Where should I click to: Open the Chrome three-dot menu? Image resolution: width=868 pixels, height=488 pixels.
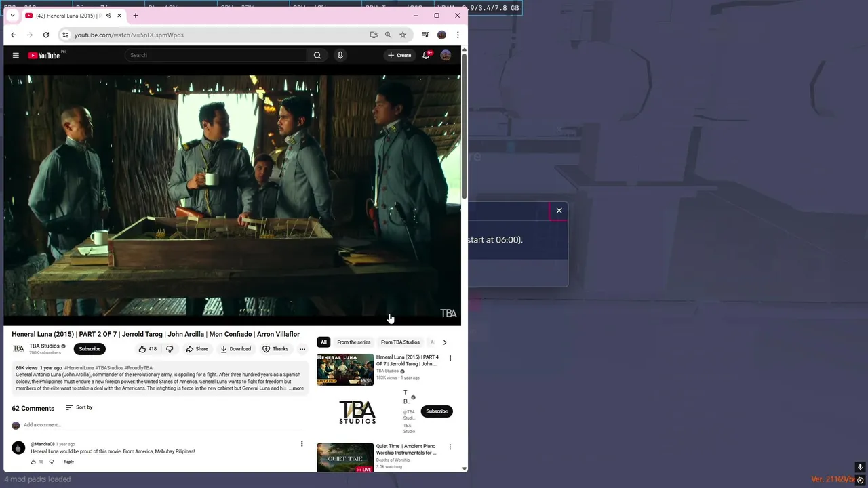click(458, 35)
